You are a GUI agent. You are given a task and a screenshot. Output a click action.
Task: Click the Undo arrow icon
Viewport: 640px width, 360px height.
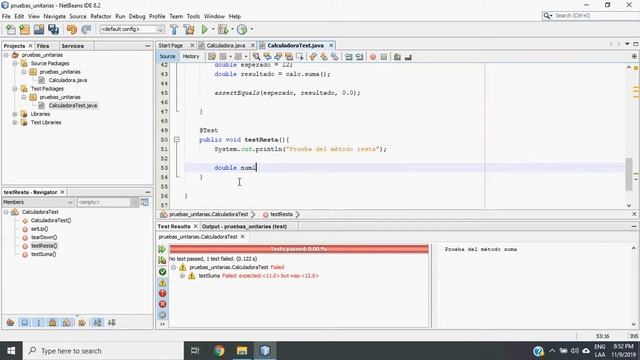[x=72, y=29]
